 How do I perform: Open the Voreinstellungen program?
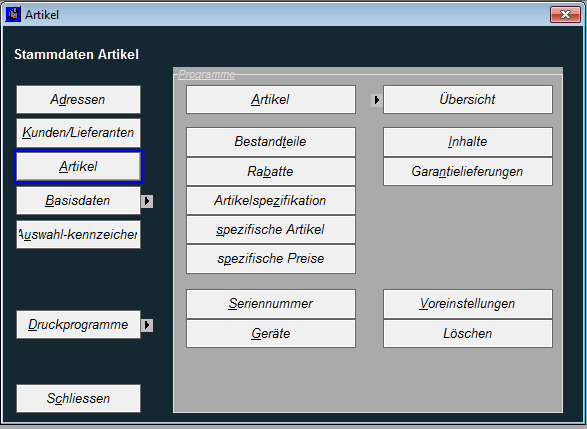point(468,304)
